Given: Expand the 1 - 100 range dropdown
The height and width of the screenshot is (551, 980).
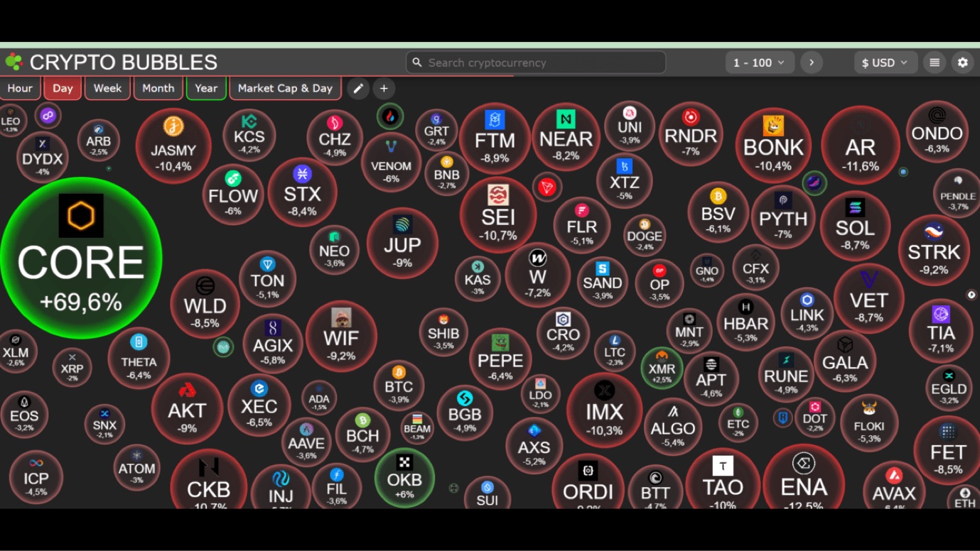Looking at the screenshot, I should 760,62.
